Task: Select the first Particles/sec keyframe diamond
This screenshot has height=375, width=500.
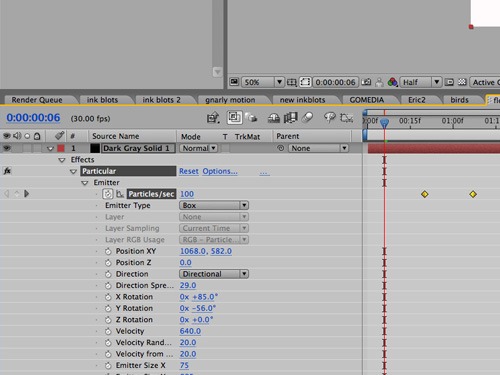Action: coord(424,194)
